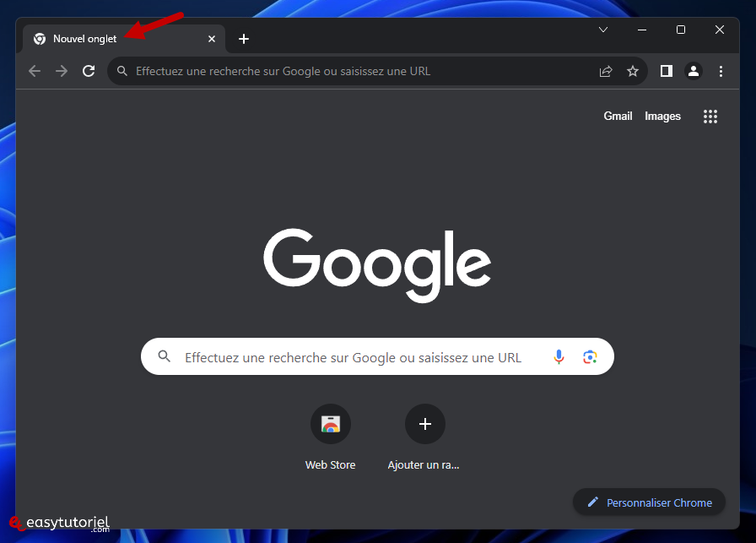Open Chrome's three-dot menu
The image size is (756, 543).
pos(721,72)
